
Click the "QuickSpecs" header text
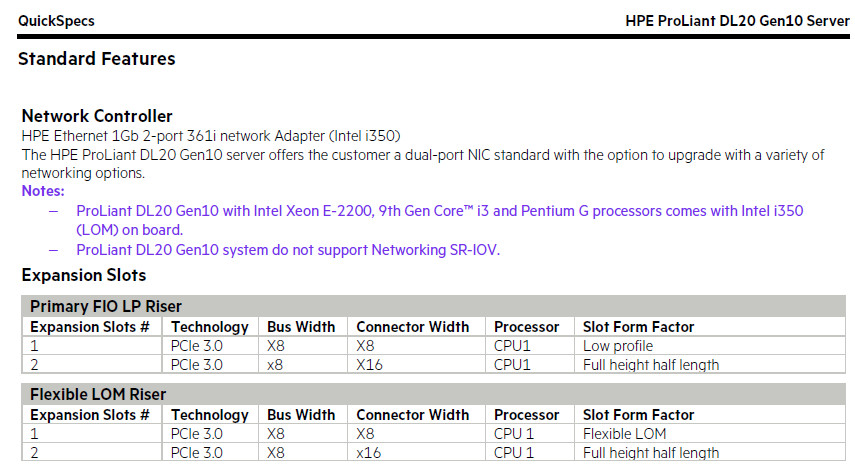click(x=55, y=20)
